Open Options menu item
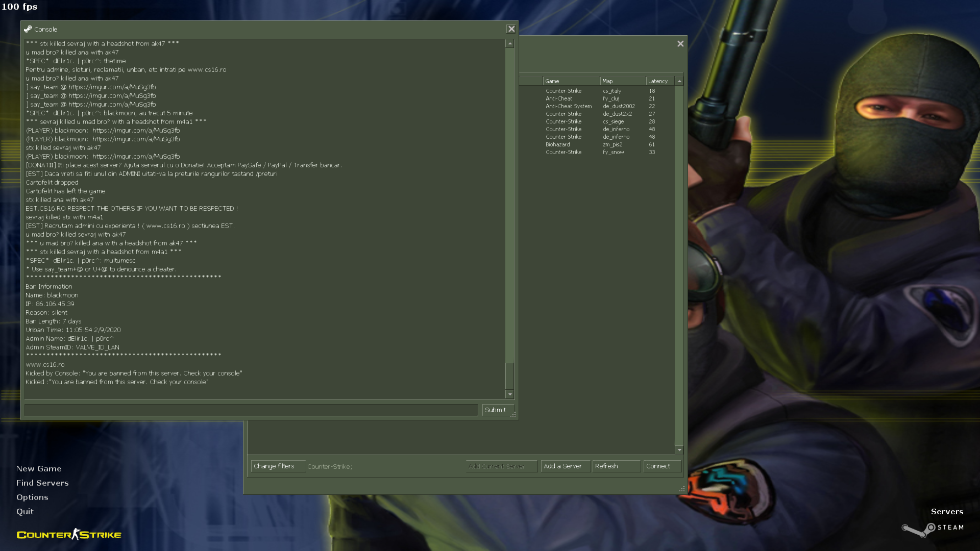This screenshot has height=551, width=980. coord(32,497)
